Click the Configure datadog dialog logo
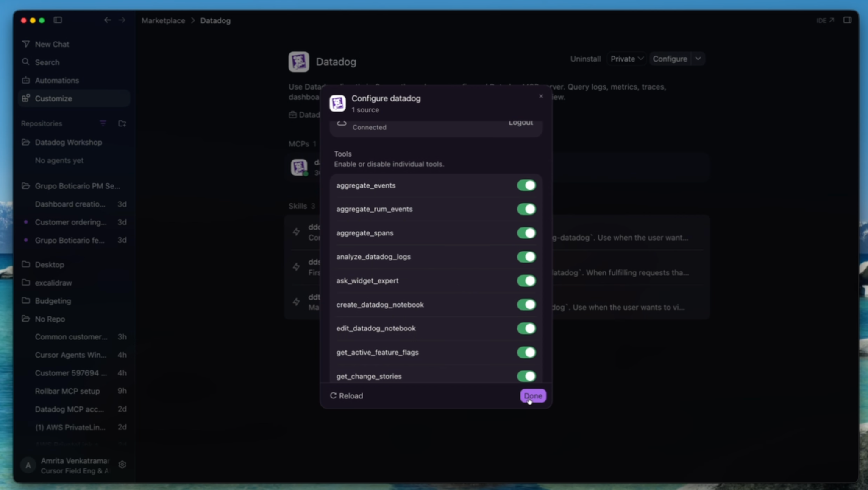This screenshot has height=490, width=868. click(x=338, y=104)
